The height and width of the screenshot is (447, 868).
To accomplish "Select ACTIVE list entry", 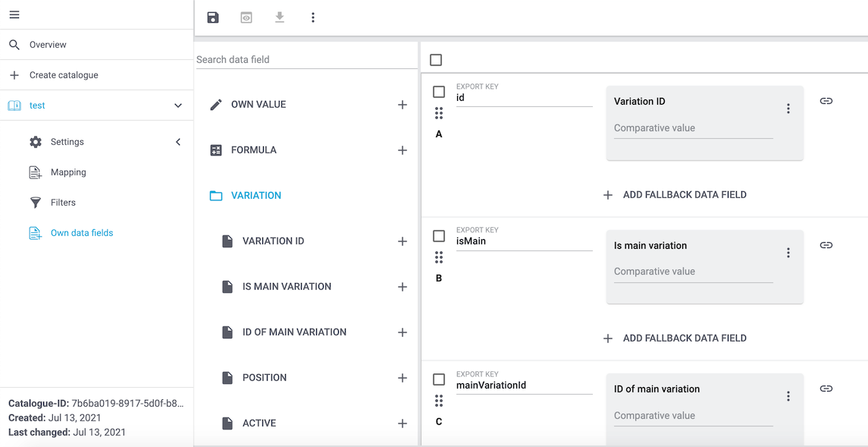I will pyautogui.click(x=259, y=423).
